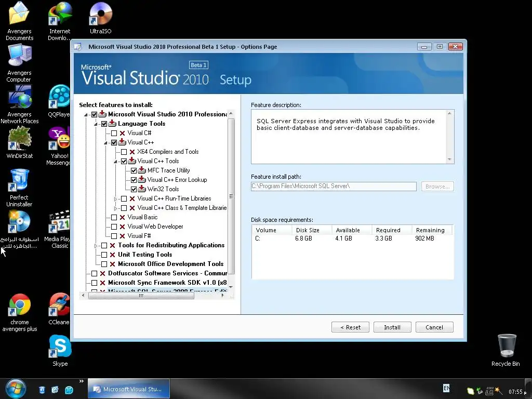Open Internet Download Manager desktop shortcut
This screenshot has height=399, width=532.
point(60,21)
